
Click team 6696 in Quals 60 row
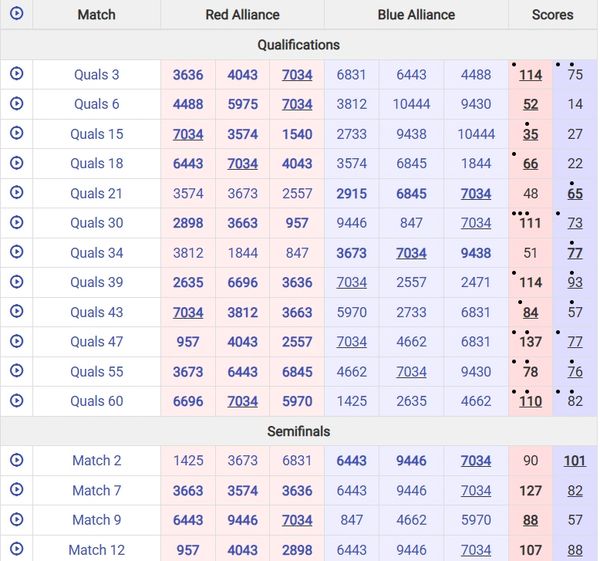(187, 402)
